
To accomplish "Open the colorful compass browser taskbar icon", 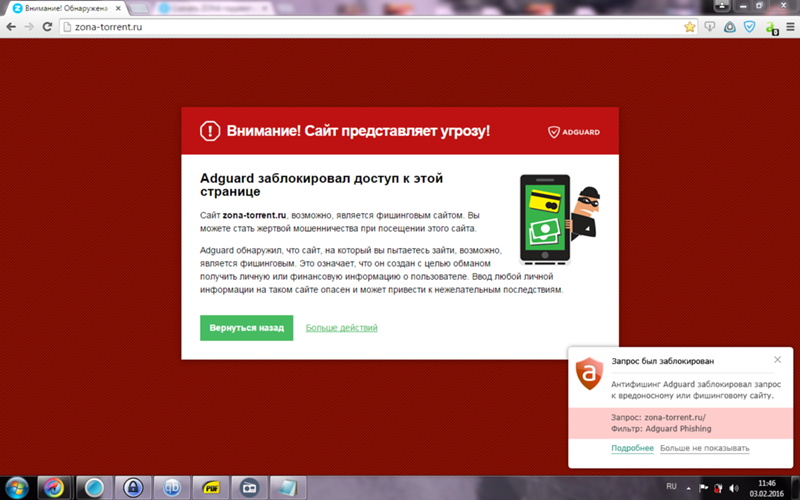I will 54,488.
